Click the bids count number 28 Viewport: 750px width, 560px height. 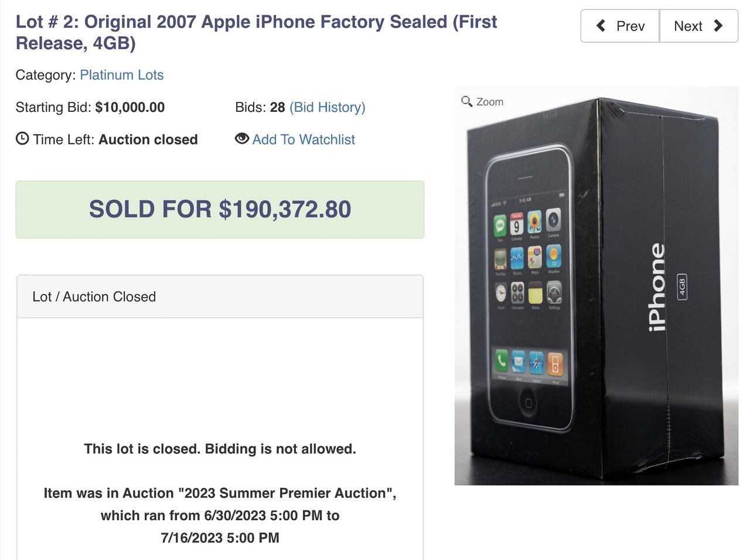(277, 107)
